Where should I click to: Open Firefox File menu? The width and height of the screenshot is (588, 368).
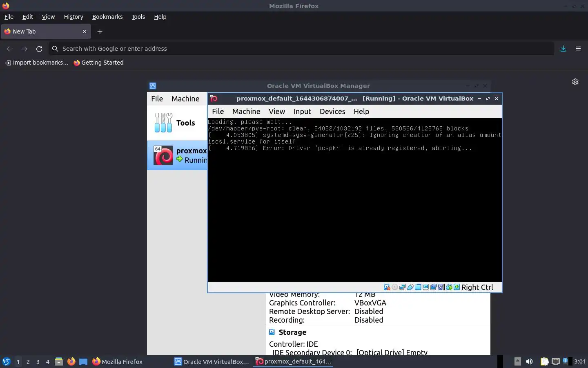point(9,17)
